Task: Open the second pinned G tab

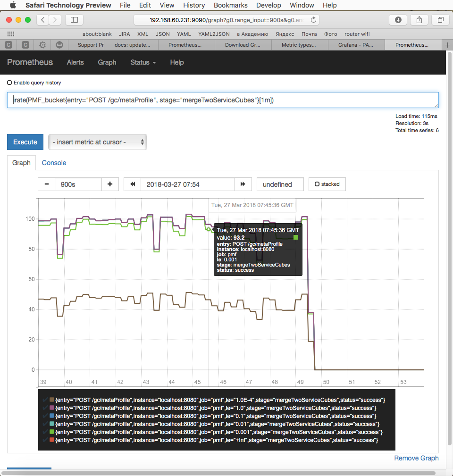Action: tap(25, 45)
